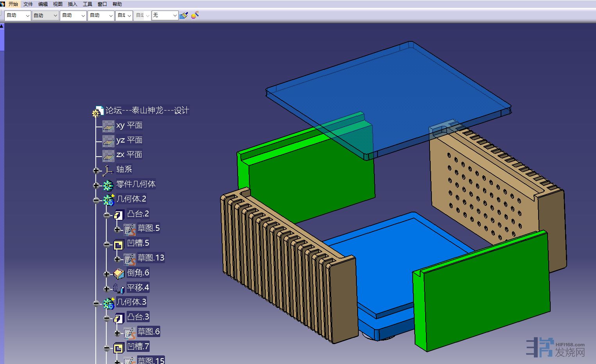Click the 草图.13 sketch icon
This screenshot has width=596, height=364.
coord(129,259)
